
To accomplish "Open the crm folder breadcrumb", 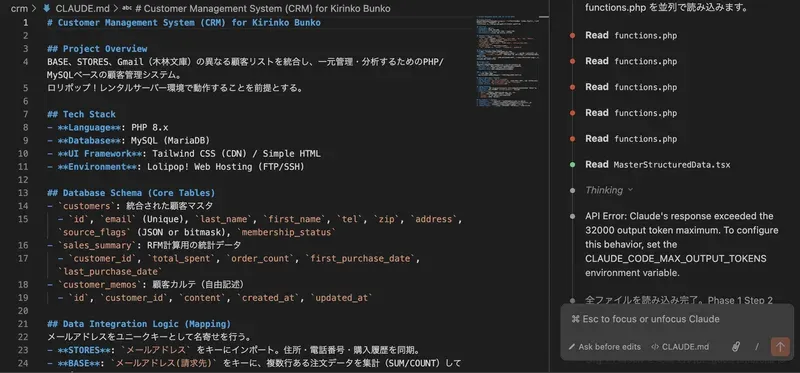I will (x=19, y=8).
